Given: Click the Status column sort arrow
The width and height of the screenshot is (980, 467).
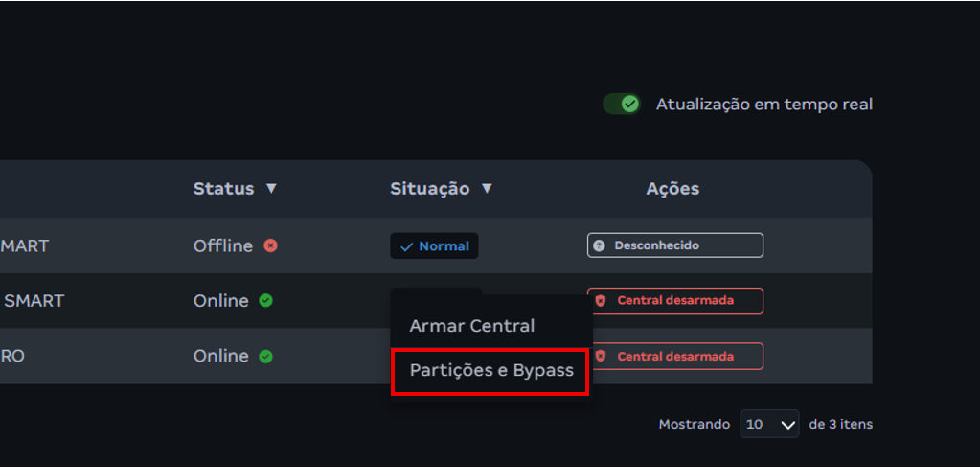Looking at the screenshot, I should pyautogui.click(x=271, y=189).
